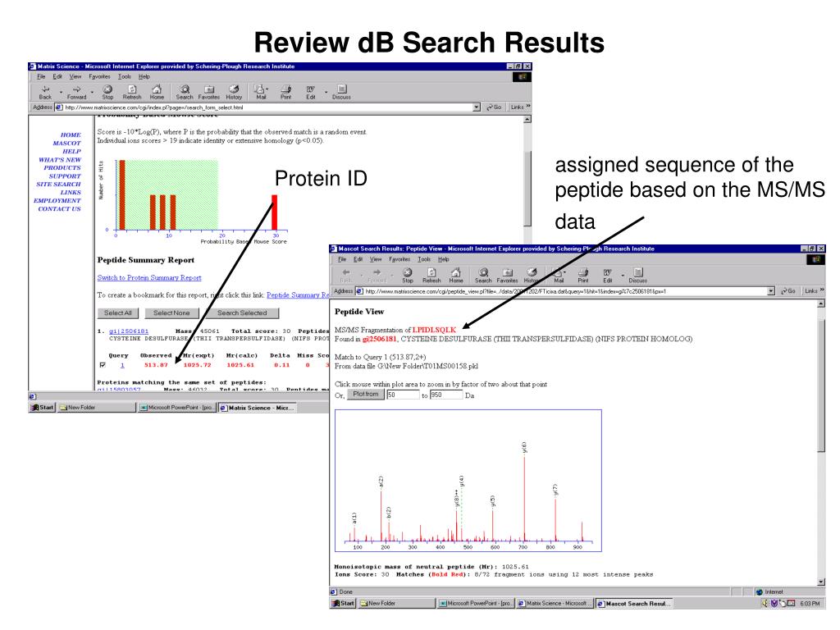Click Mail icon in Matrix Science toolbar
Screen dimensions: 840x630
click(x=261, y=92)
